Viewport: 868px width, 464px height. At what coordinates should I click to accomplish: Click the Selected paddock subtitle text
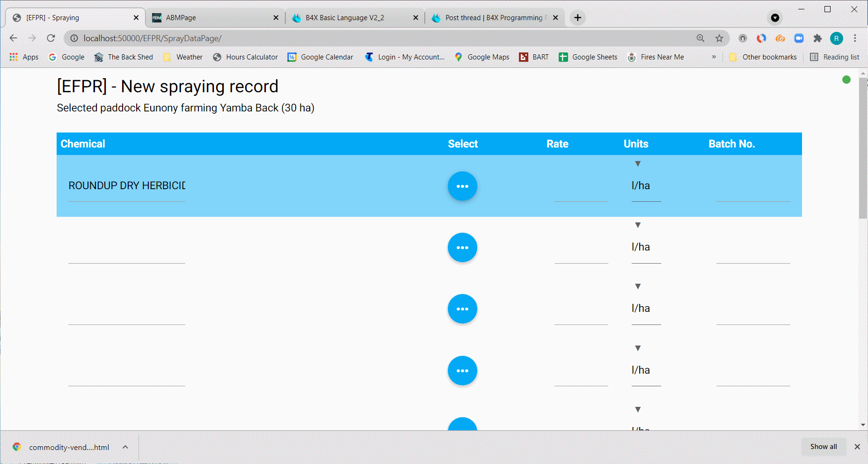[186, 108]
